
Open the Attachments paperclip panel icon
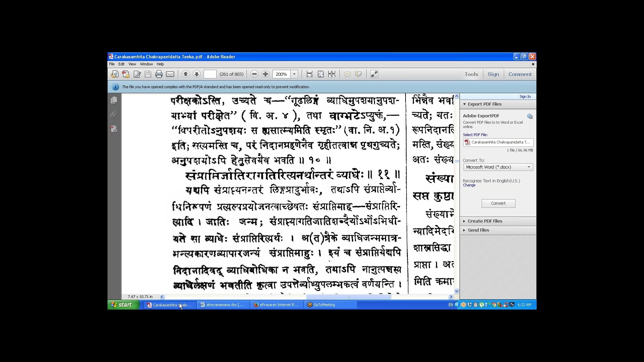[114, 115]
